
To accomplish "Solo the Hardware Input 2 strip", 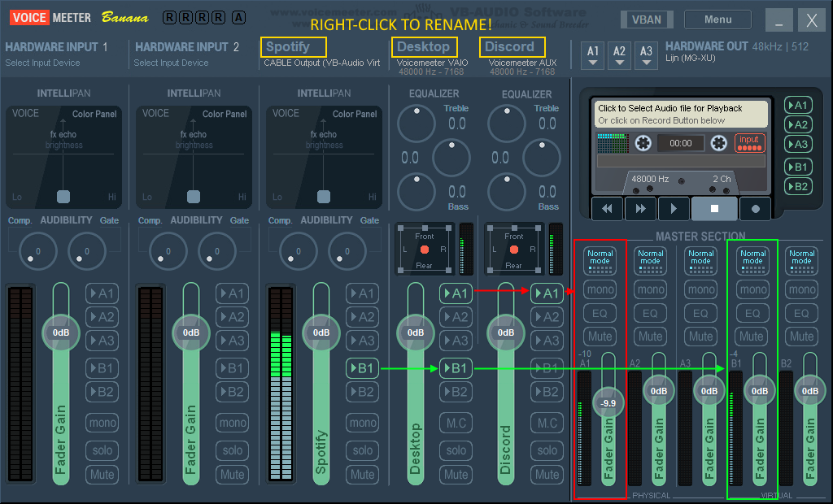I will point(232,450).
